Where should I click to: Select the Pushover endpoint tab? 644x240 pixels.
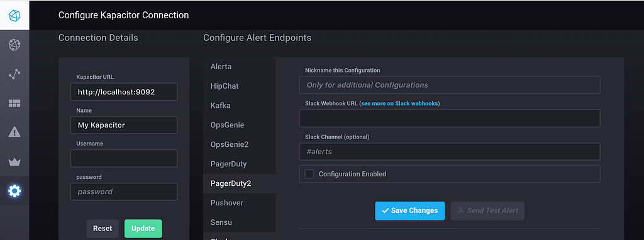[x=239, y=203]
